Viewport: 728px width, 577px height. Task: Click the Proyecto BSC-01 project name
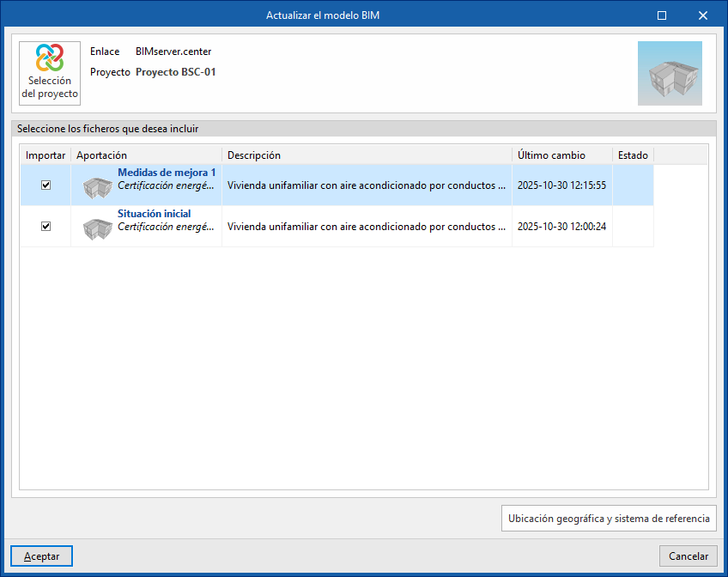pyautogui.click(x=175, y=72)
